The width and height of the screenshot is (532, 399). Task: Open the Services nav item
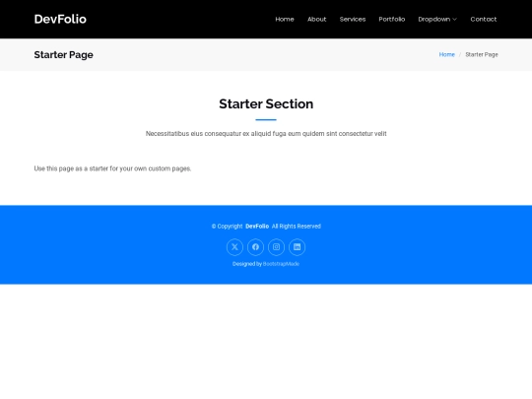[x=353, y=20]
